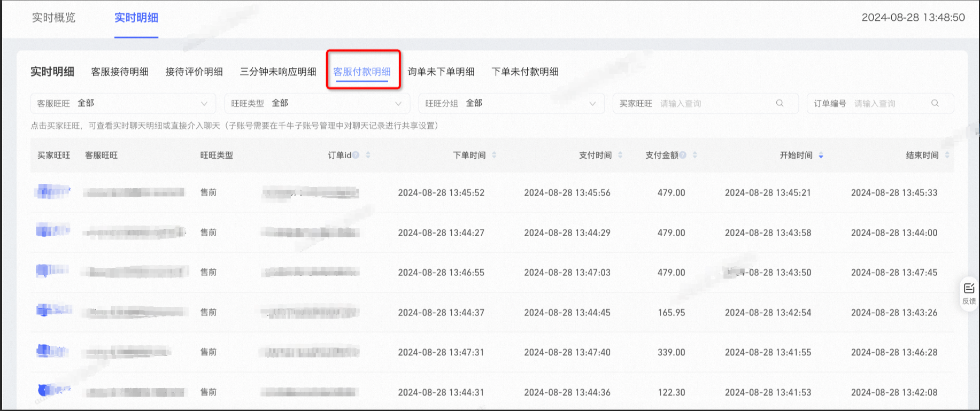Click start time 2024-08-28 13:45:21

pyautogui.click(x=768, y=192)
